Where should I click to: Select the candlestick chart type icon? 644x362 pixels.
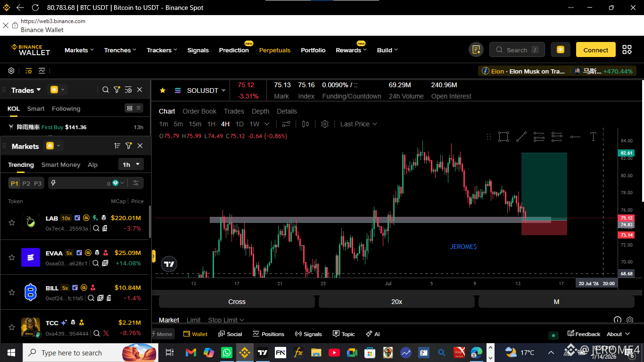(305, 124)
